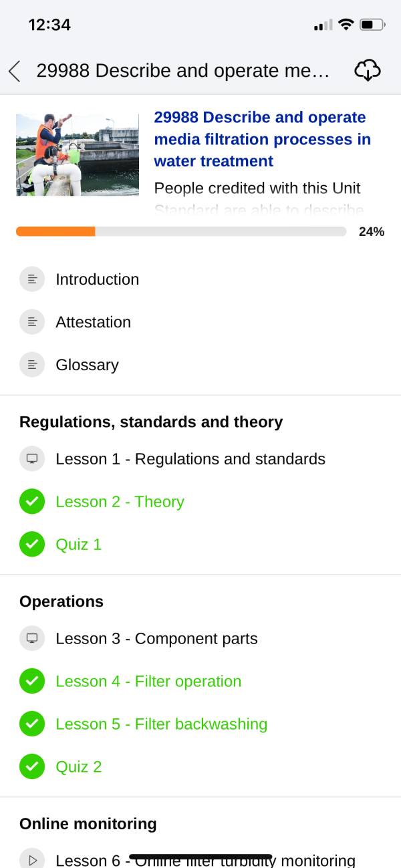Screen dimensions: 401x868
Task: Tap the Lesson 1 presentation icon
Action: click(x=32, y=459)
